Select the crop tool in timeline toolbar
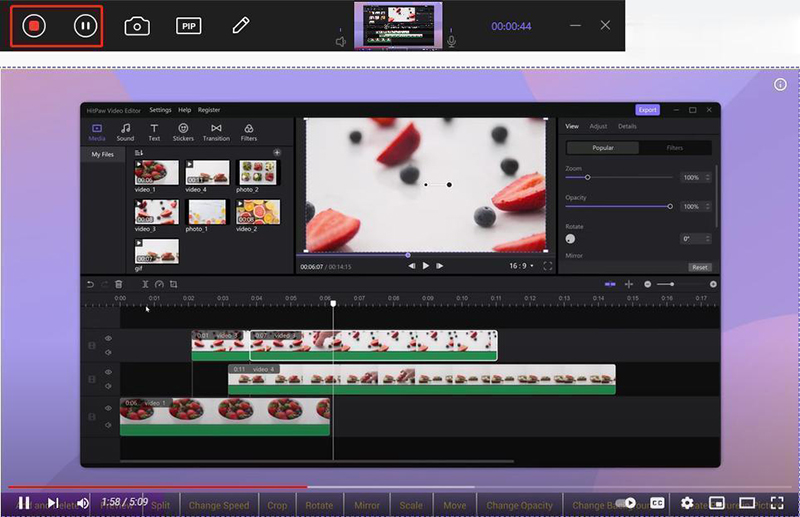This screenshot has height=517, width=800. point(173,284)
